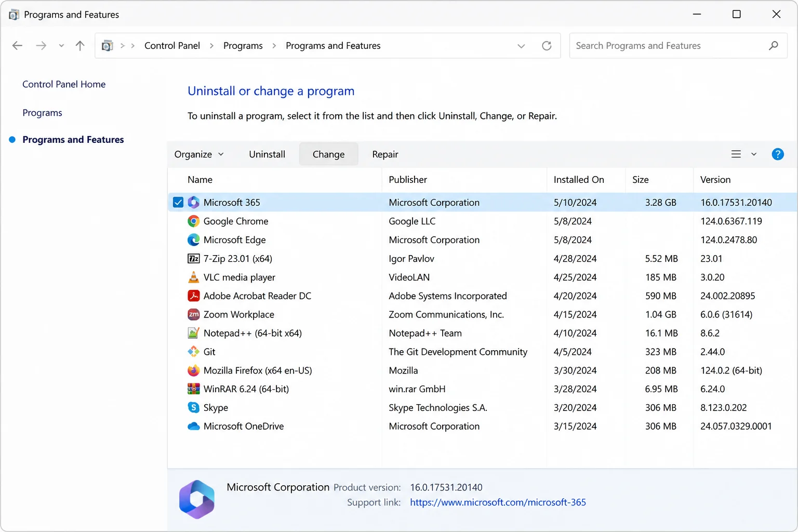Screen dimensions: 798x532
Task: Select the VLC media player row name
Action: [240, 277]
